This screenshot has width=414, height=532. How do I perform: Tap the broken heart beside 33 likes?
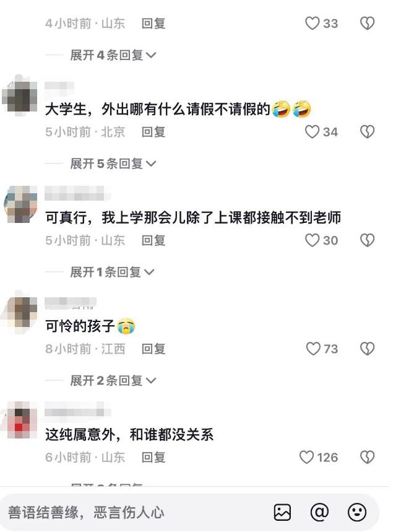coord(367,24)
